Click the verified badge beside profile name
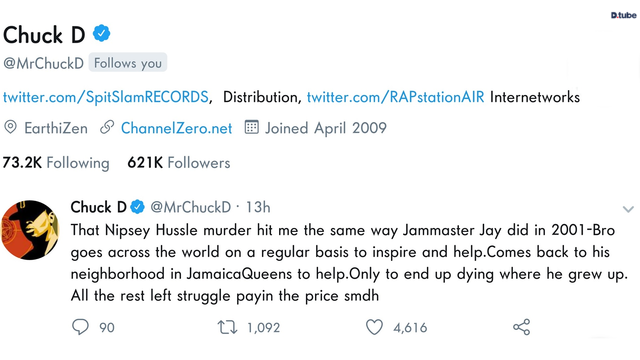This screenshot has height=360, width=640. coord(101,33)
